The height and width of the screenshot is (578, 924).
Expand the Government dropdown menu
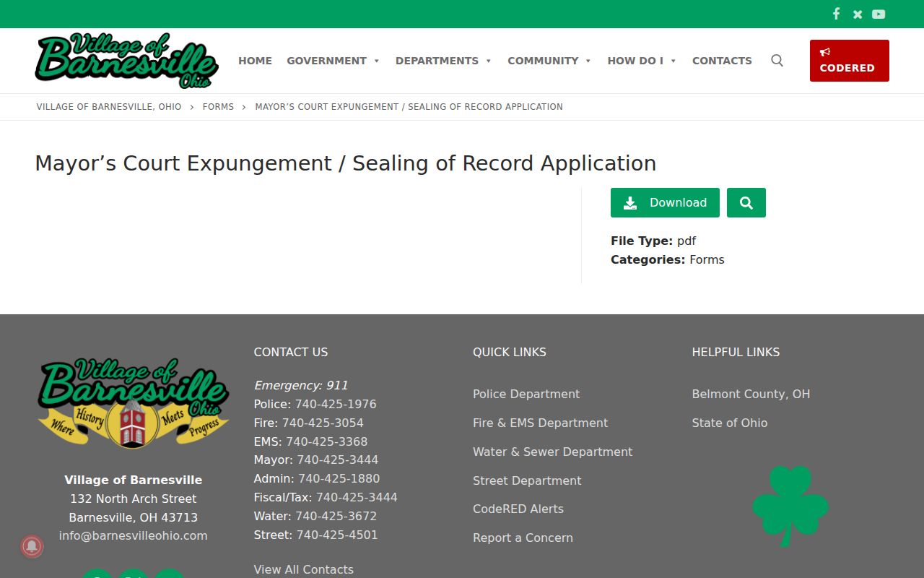[x=334, y=61]
